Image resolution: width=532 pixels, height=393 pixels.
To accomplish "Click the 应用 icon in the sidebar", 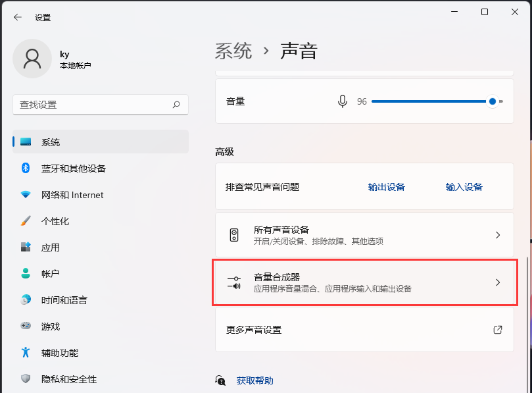I will coord(25,248).
